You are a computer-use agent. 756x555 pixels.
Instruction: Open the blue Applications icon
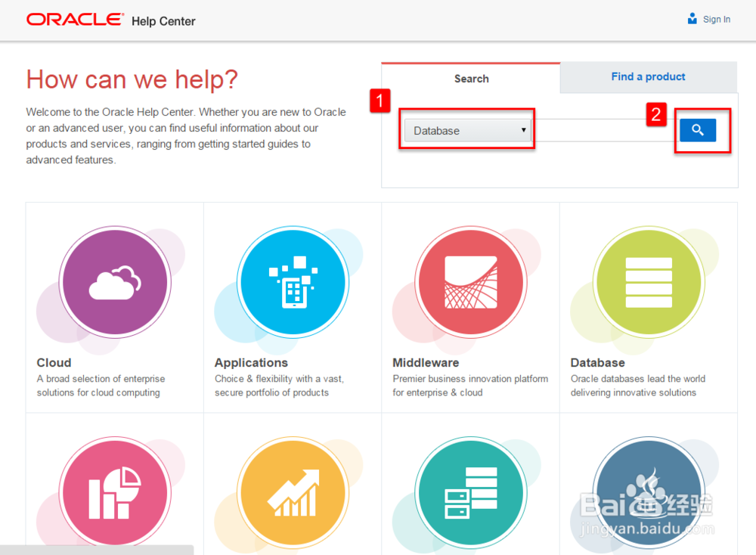pos(293,282)
